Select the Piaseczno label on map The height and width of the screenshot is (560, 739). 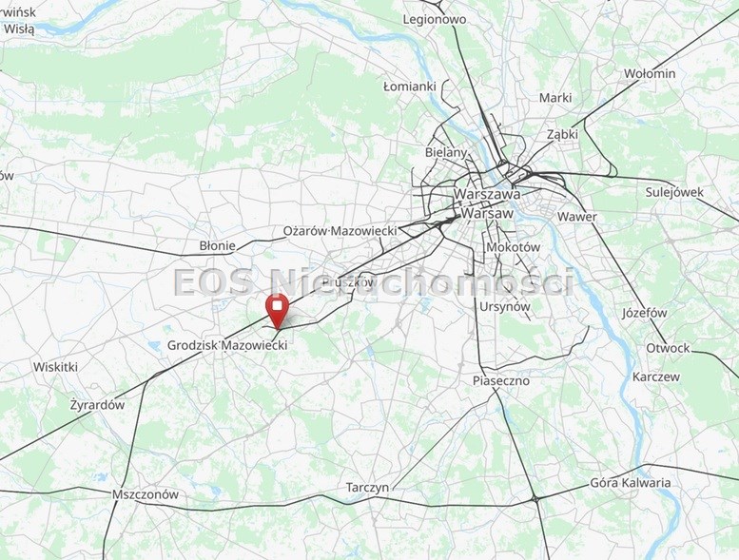[x=501, y=380]
